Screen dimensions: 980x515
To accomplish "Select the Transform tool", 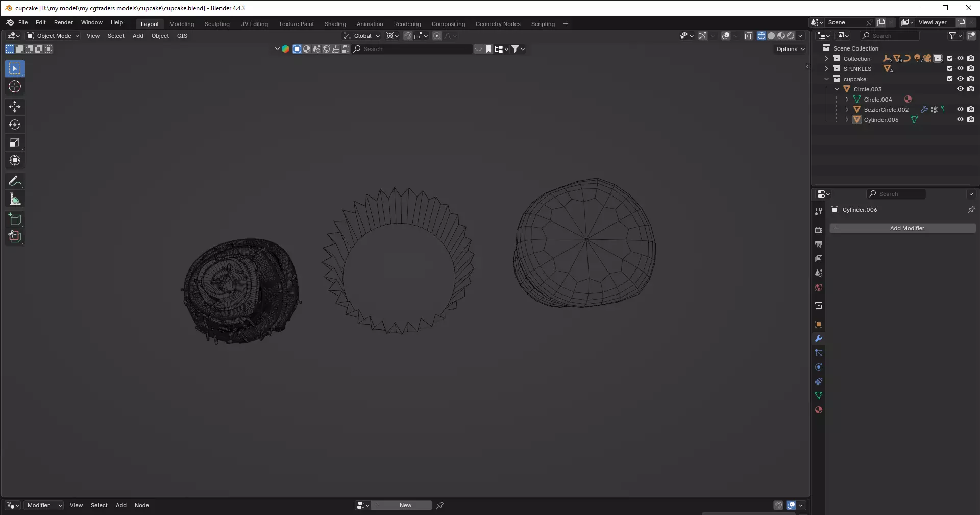I will (x=15, y=160).
